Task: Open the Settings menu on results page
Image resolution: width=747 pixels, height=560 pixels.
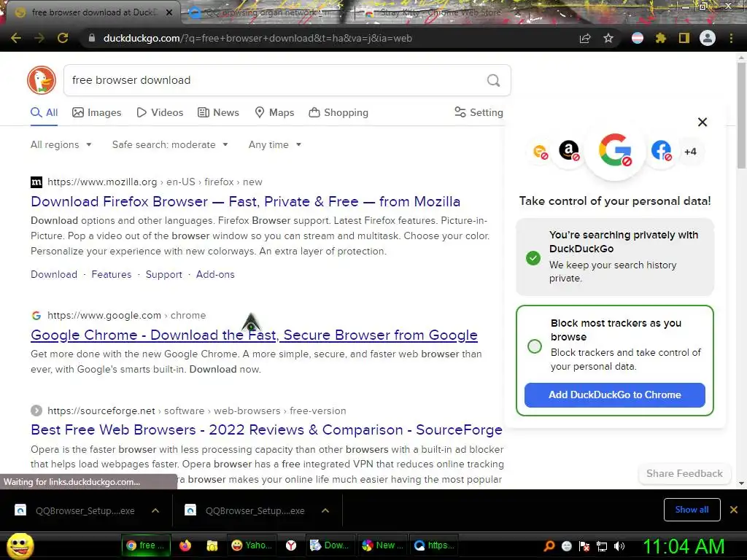Action: tap(479, 112)
